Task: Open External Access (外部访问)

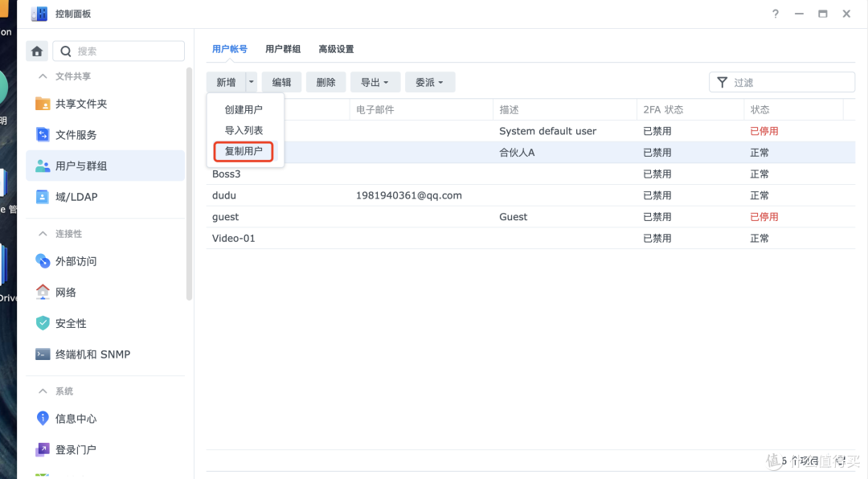Action: pos(105,261)
